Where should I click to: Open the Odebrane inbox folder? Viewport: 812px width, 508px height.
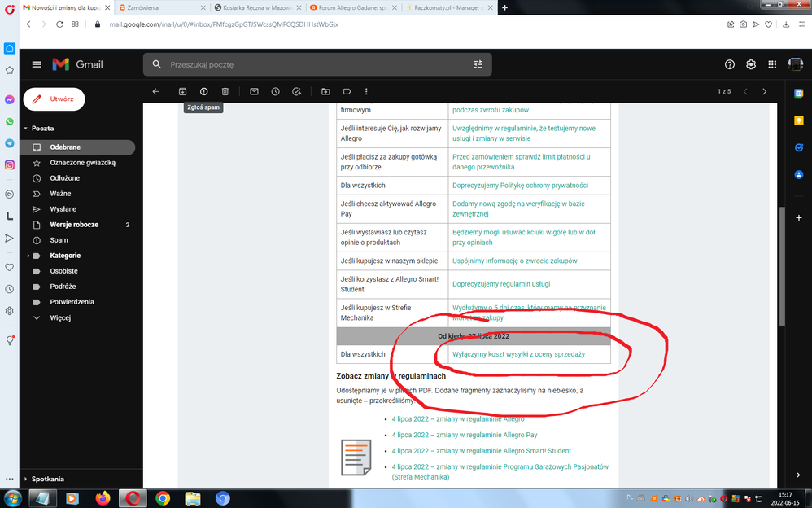coord(77,147)
